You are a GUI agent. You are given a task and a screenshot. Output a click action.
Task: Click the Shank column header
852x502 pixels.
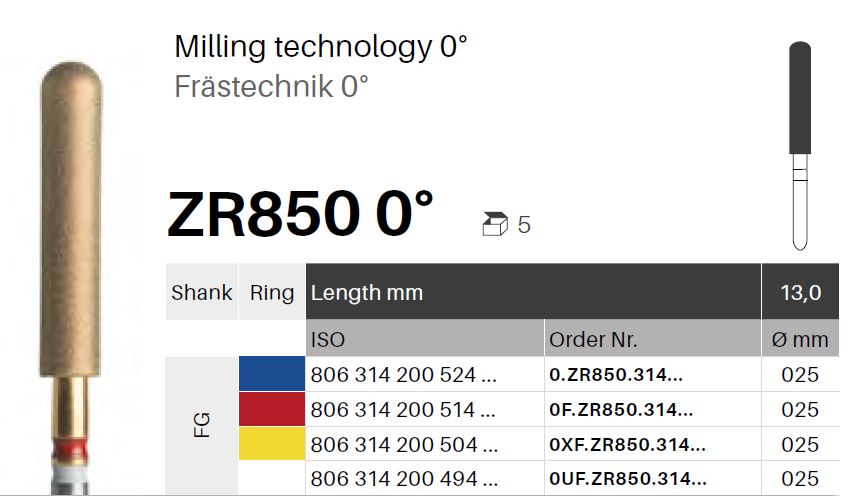pyautogui.click(x=202, y=292)
